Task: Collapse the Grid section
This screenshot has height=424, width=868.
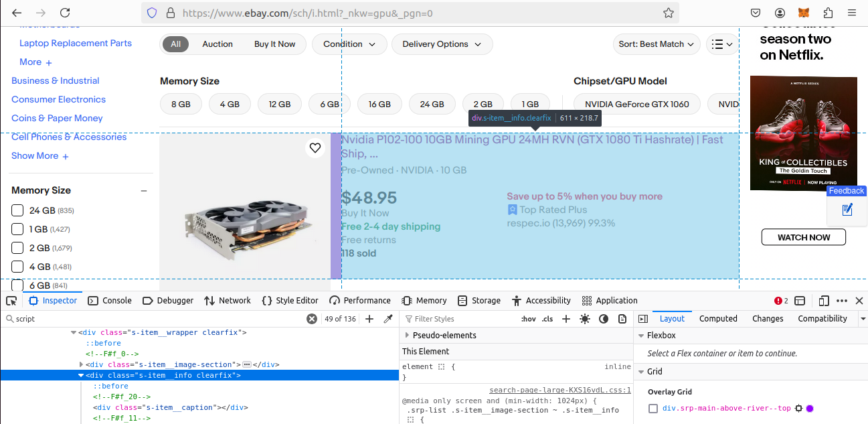Action: pyautogui.click(x=641, y=371)
